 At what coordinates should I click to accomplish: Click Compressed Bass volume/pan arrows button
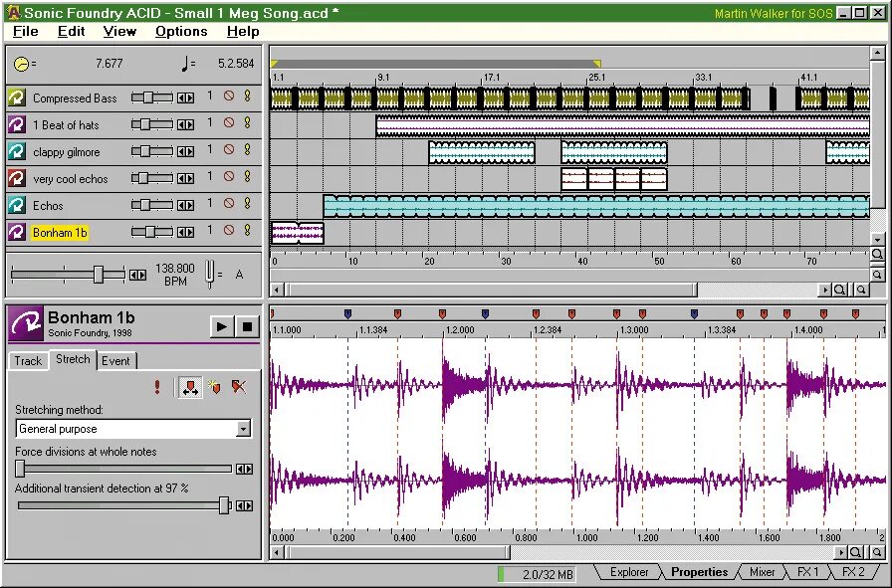185,98
